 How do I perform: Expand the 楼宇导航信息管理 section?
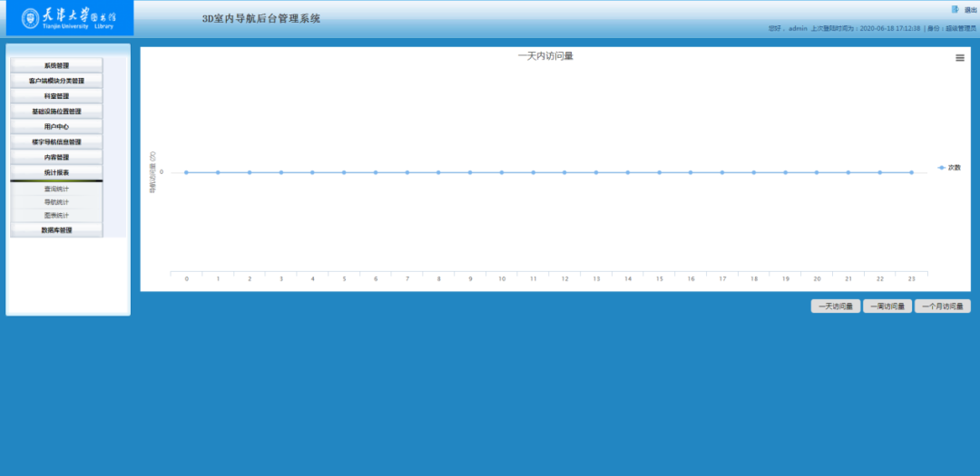point(56,142)
